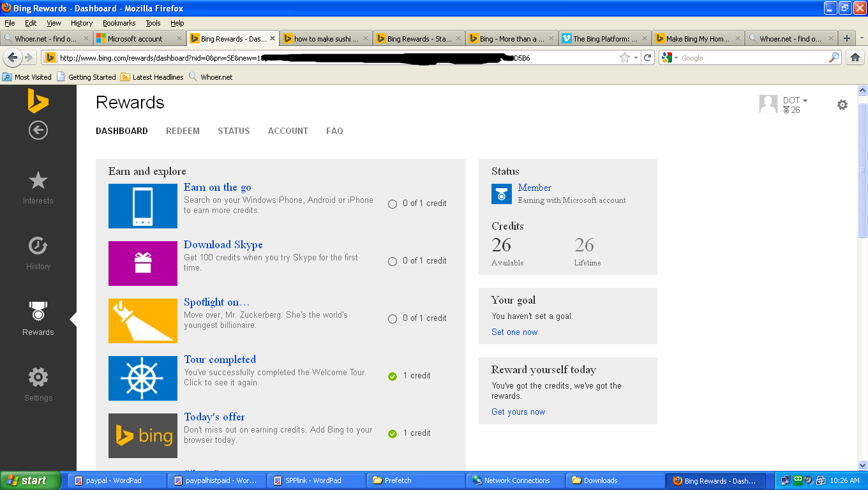Image resolution: width=868 pixels, height=490 pixels.
Task: Open the Spotlight on flashlight tile
Action: tap(143, 321)
